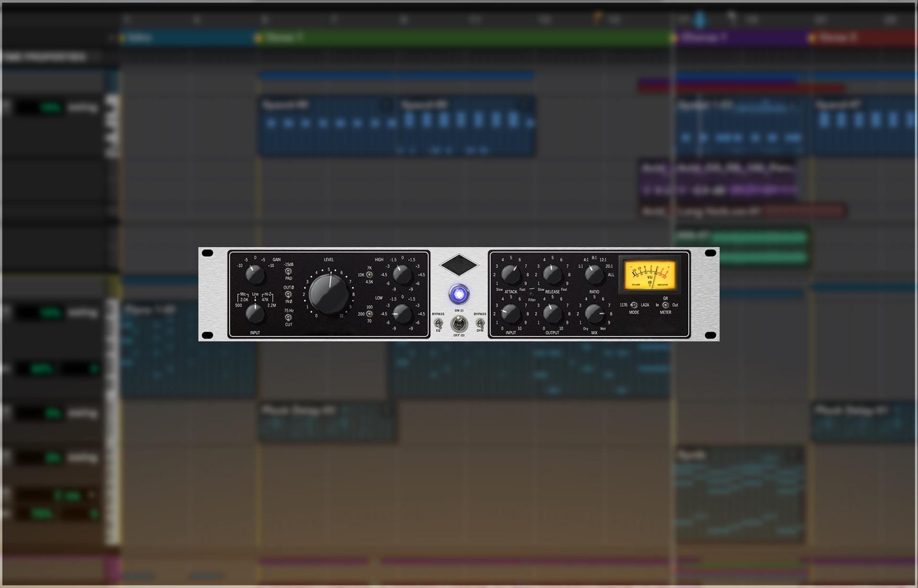Click the 1176 mode label
Viewport: 918px width, 588px height.
click(623, 305)
